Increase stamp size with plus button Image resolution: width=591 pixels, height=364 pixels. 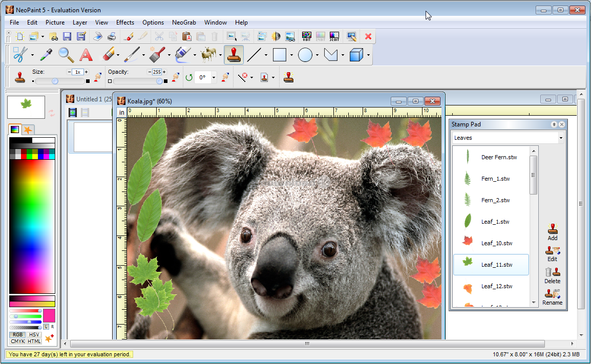click(87, 72)
